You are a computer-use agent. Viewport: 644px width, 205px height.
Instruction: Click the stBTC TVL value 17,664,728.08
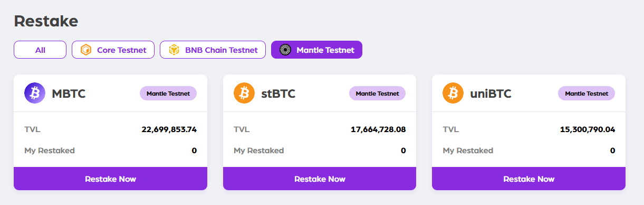click(378, 129)
